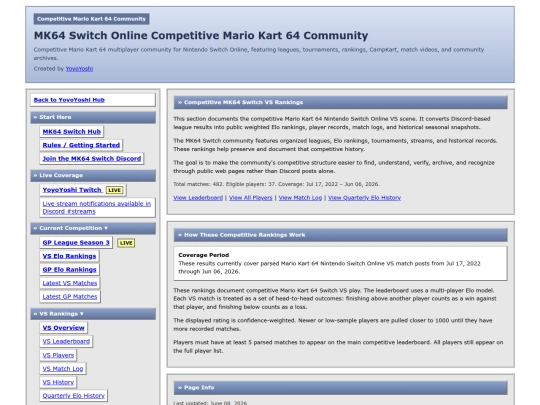Collapse the Current Competition section
The height and width of the screenshot is (405, 540).
pyautogui.click(x=93, y=228)
